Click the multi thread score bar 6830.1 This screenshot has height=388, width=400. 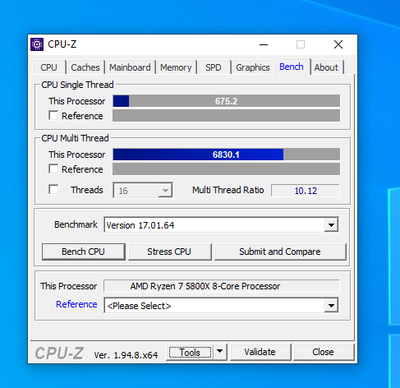[226, 154]
